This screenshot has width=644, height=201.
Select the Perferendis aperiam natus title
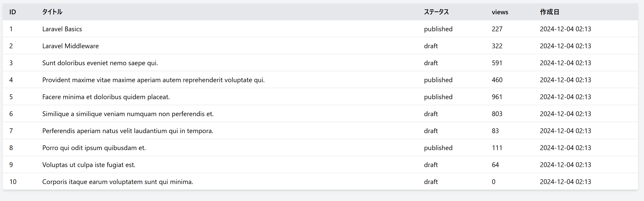click(128, 131)
